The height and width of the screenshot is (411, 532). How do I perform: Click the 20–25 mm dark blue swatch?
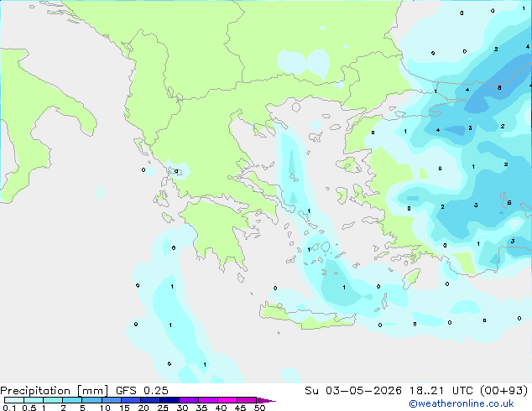tap(149, 400)
